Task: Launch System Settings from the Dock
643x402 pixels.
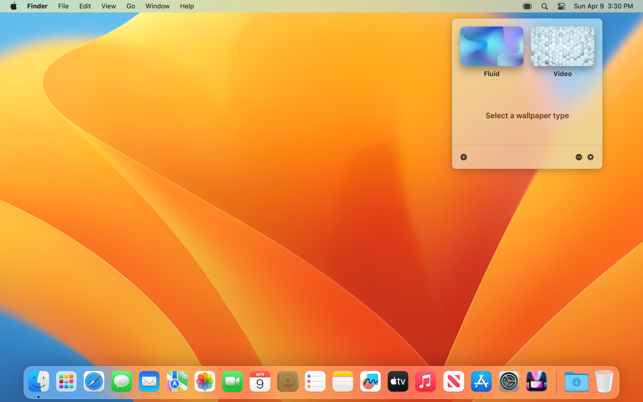Action: [x=509, y=381]
